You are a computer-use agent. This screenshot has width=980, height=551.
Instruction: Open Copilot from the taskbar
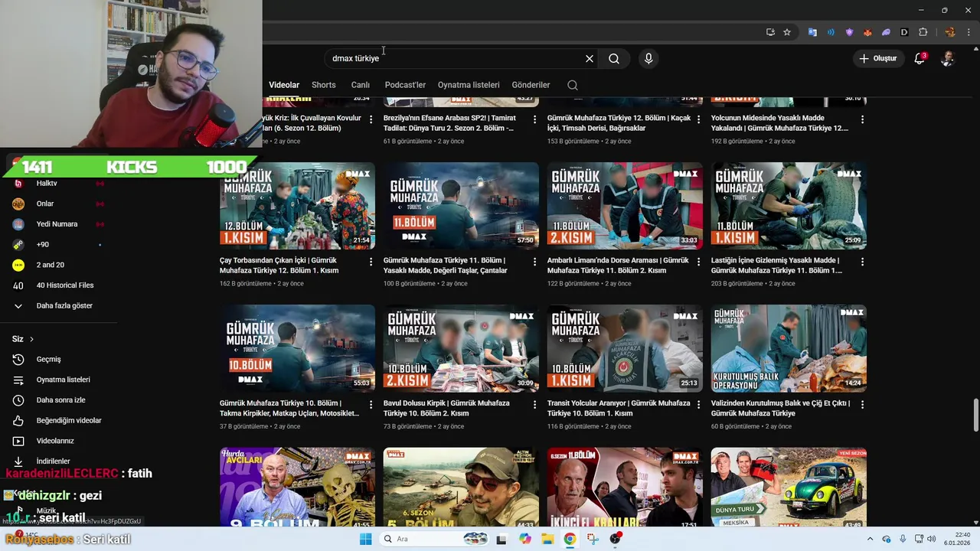click(524, 539)
